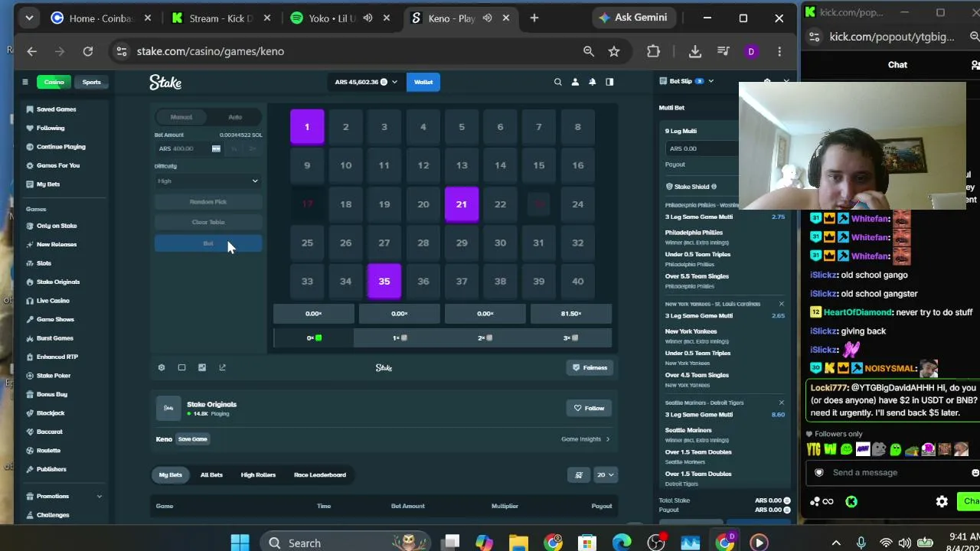Open the Chrome tab search dropdown
Viewport: 980px width, 551px height.
pyautogui.click(x=29, y=18)
